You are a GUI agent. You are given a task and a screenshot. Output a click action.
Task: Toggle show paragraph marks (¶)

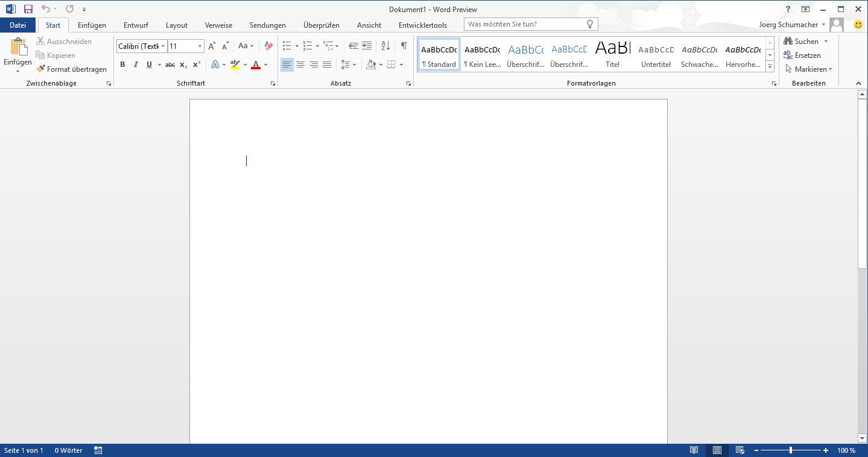pos(404,46)
